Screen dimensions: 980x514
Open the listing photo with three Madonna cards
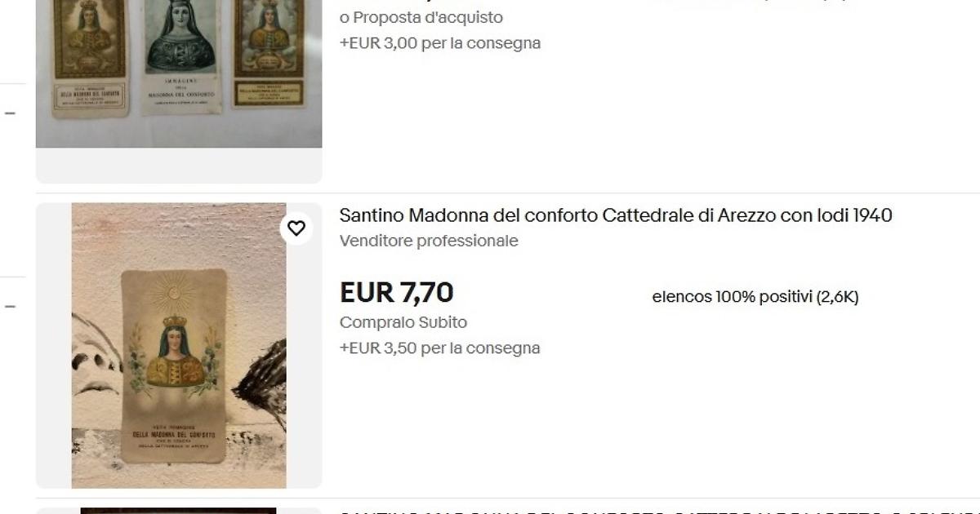point(179,73)
